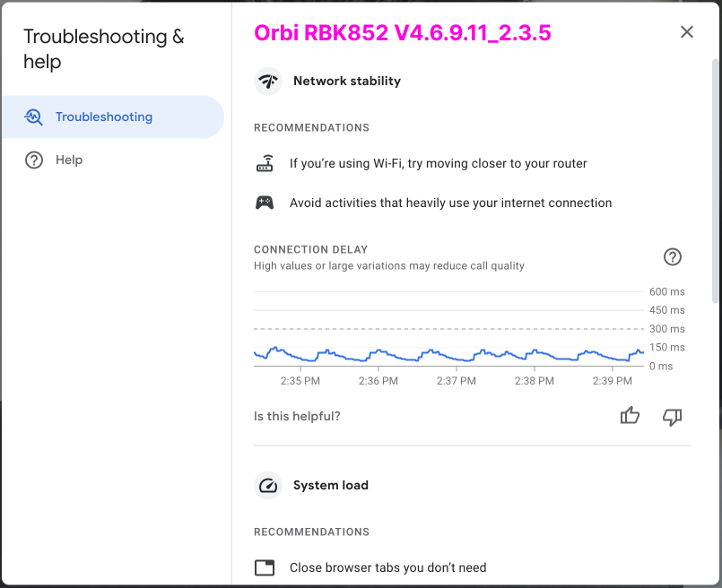The height and width of the screenshot is (588, 722).
Task: Click the Help question mark icon in sidebar
Action: click(x=34, y=160)
